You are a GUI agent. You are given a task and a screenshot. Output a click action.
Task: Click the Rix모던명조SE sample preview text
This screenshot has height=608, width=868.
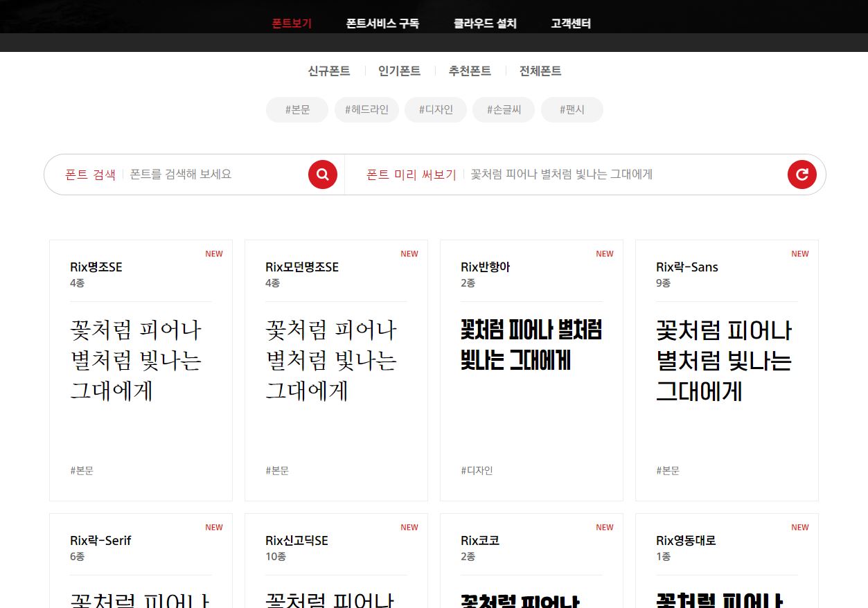click(331, 361)
